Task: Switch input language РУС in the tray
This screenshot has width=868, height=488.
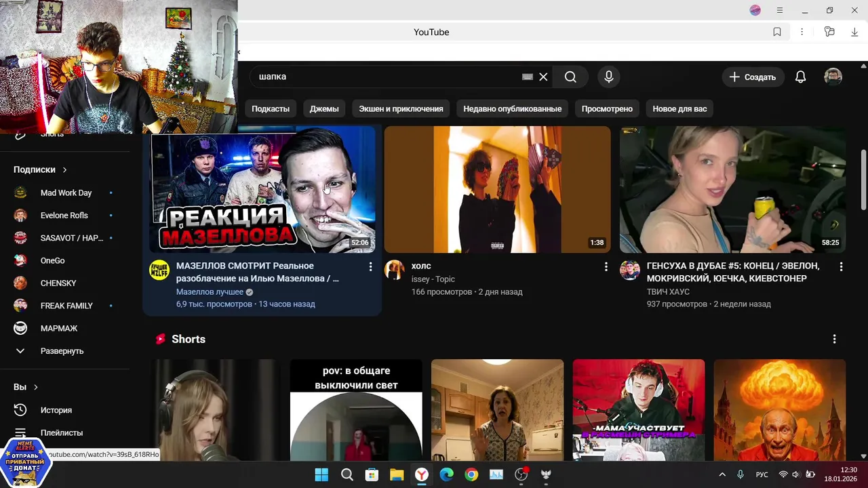Action: tap(762, 474)
